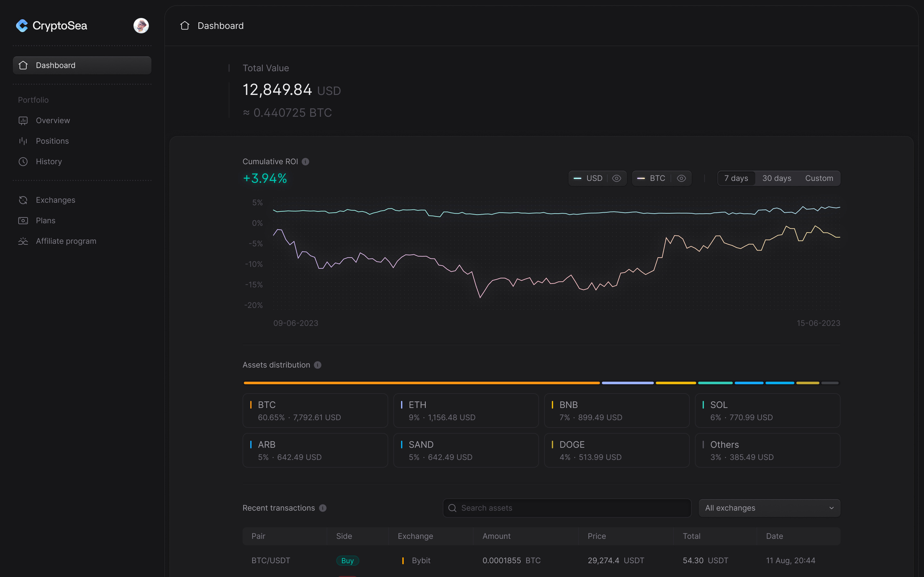Click the purple ETH distribution bar segment

[628, 383]
